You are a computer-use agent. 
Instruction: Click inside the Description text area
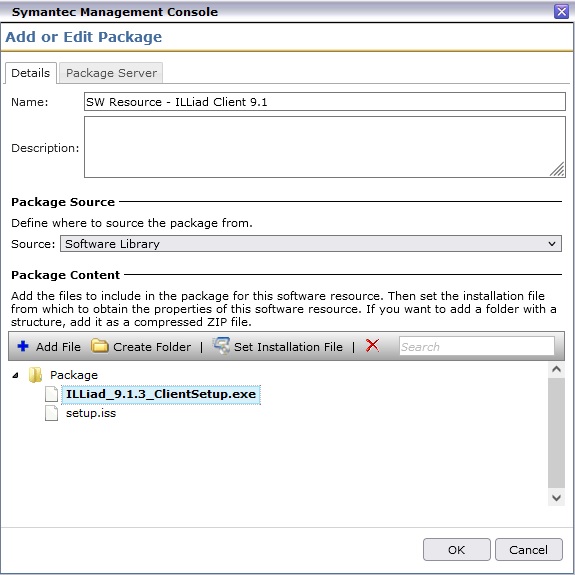325,147
